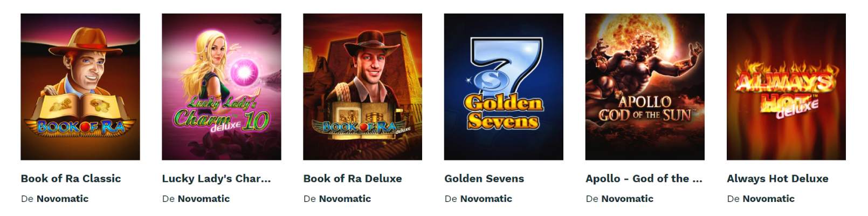Click Novomatic provider under Golden Sevens

[x=486, y=199]
